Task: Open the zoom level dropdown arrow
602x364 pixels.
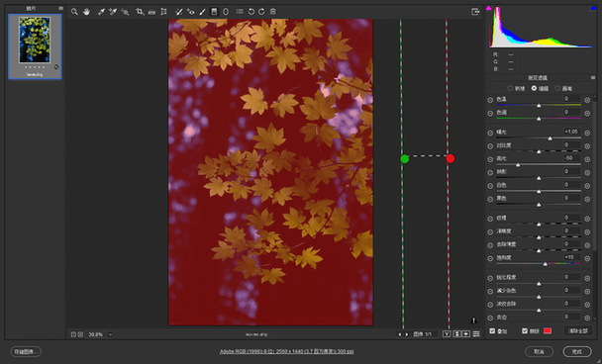Action: click(x=110, y=334)
